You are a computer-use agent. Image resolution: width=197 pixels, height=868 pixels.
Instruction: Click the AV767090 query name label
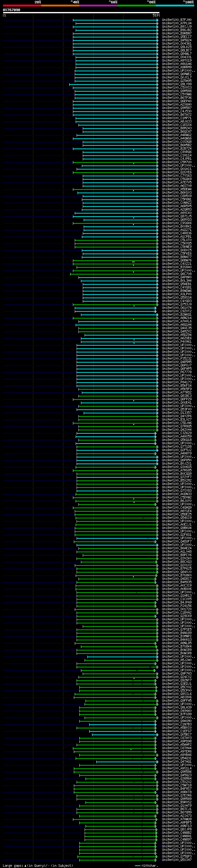tap(11, 10)
